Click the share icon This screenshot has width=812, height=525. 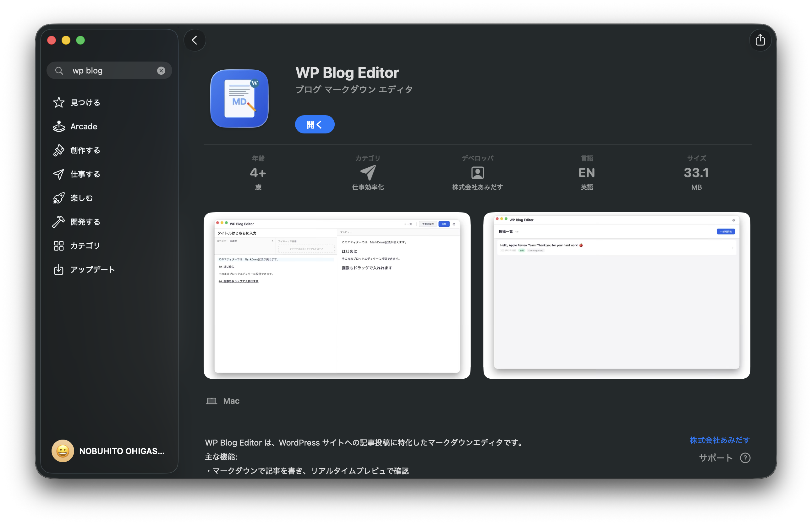point(760,40)
